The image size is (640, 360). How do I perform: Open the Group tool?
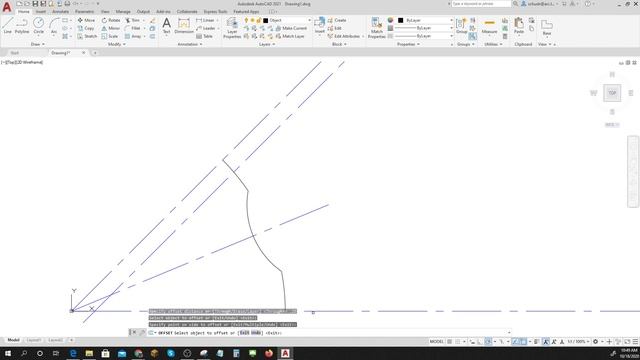pos(461,26)
